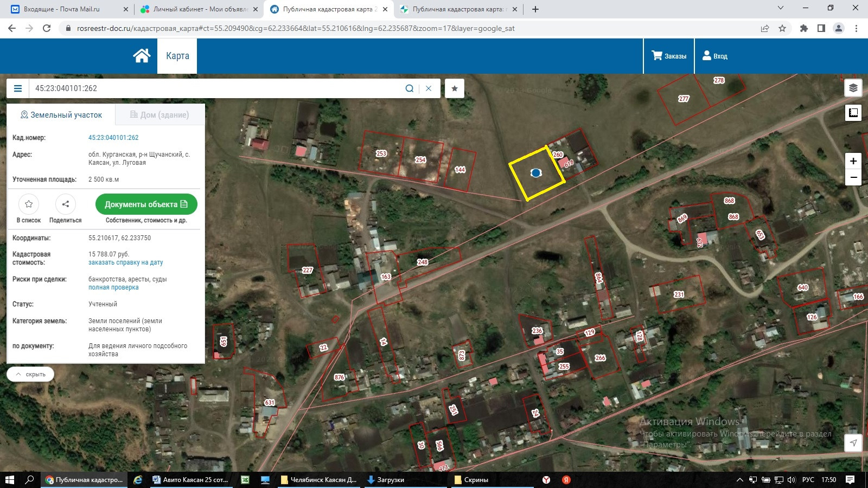868x488 pixels.
Task: Open the Chrome three-dot menu
Action: coord(856,28)
